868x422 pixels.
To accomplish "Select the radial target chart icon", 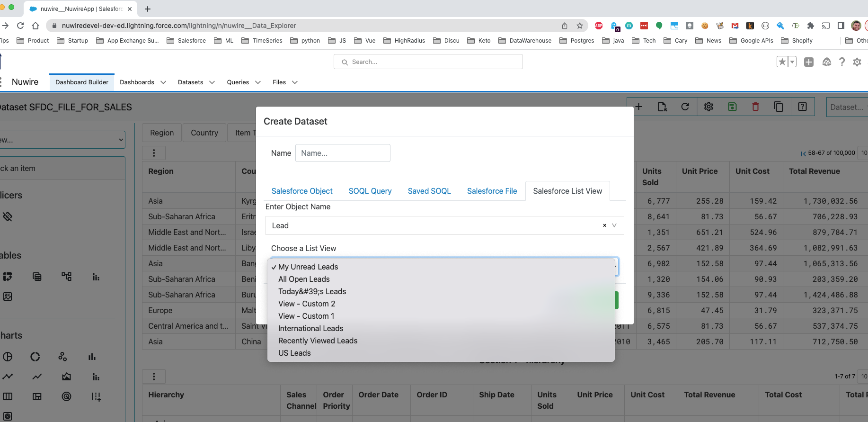I will (x=66, y=396).
